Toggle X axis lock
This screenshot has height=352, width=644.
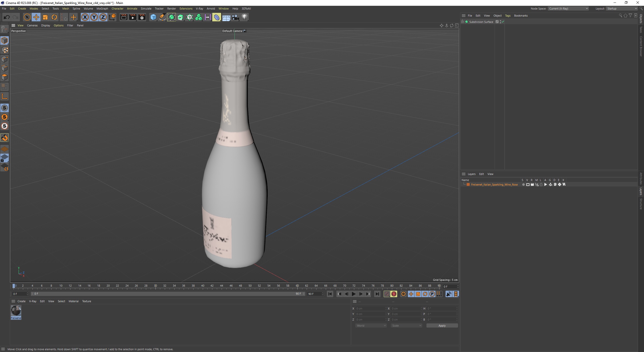[x=85, y=17]
